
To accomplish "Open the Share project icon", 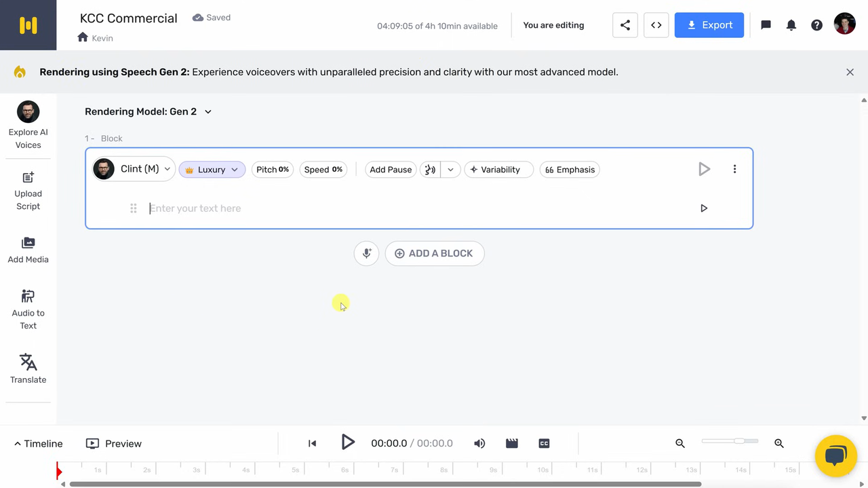I will coord(625,25).
